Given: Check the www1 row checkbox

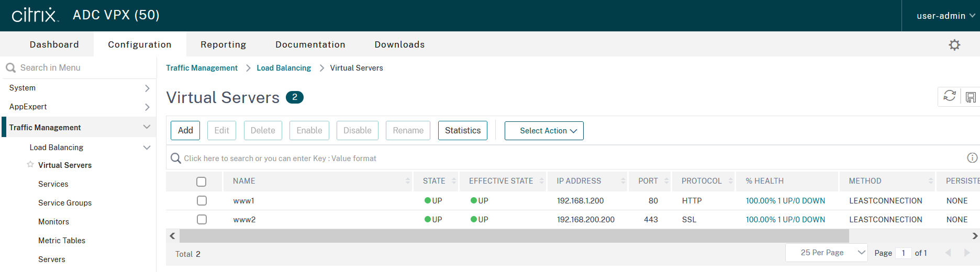Looking at the screenshot, I should coord(202,201).
